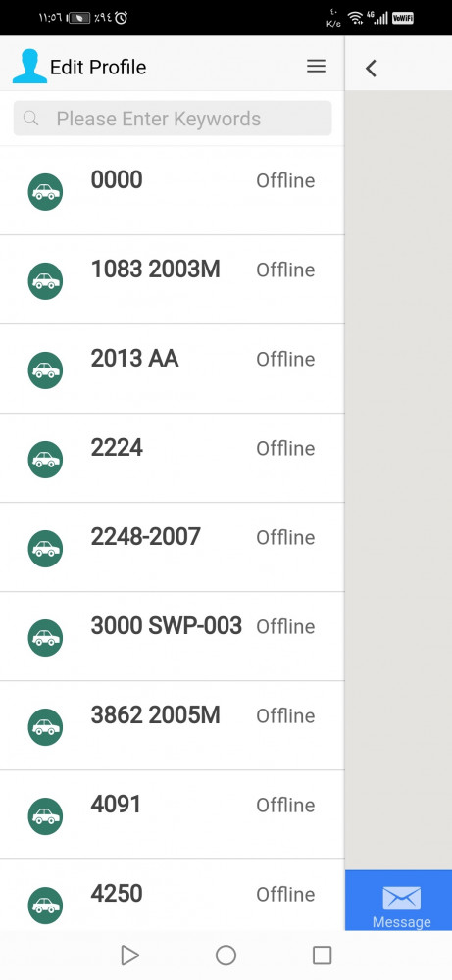Tap the car icon for vehicle 0000
The height and width of the screenshot is (980, 452).
[x=46, y=192]
